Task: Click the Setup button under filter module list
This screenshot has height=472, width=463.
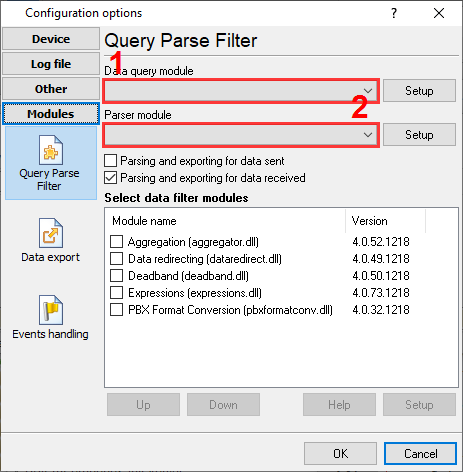Action: 419,405
